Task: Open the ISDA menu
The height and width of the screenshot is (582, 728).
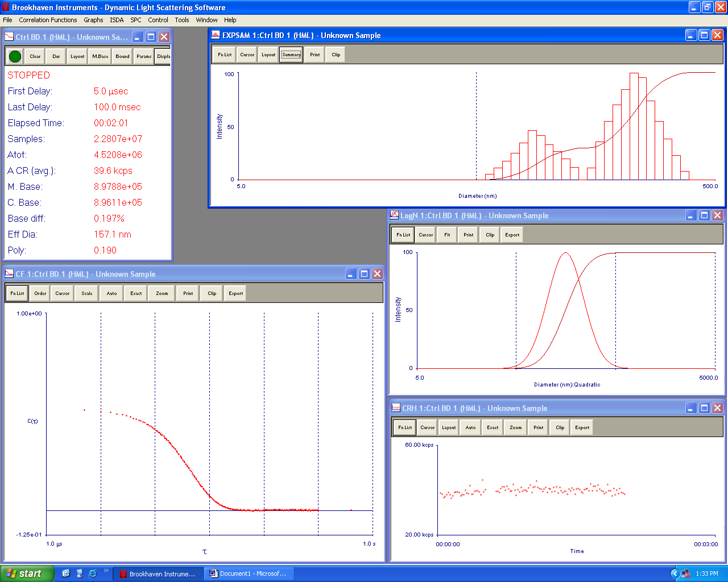Action: [117, 20]
